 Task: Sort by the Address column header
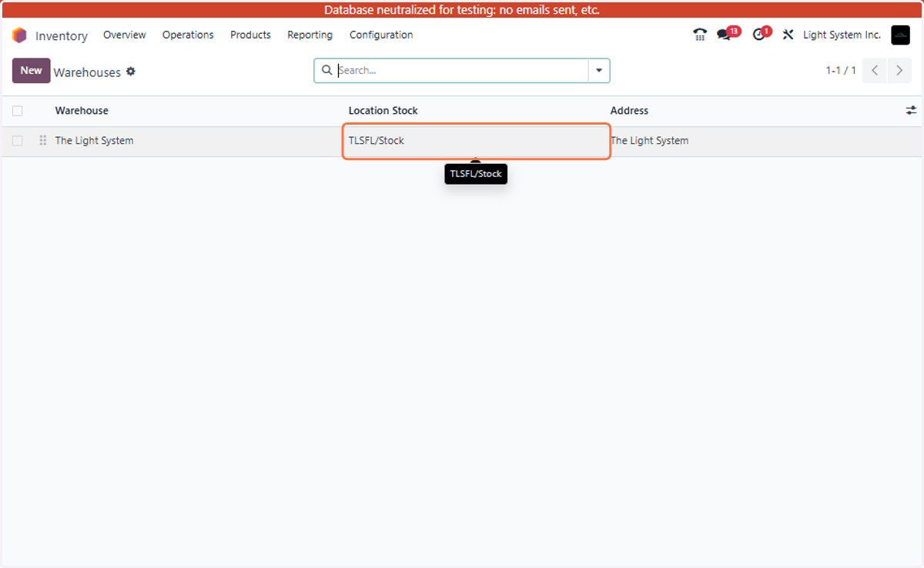pyautogui.click(x=630, y=111)
